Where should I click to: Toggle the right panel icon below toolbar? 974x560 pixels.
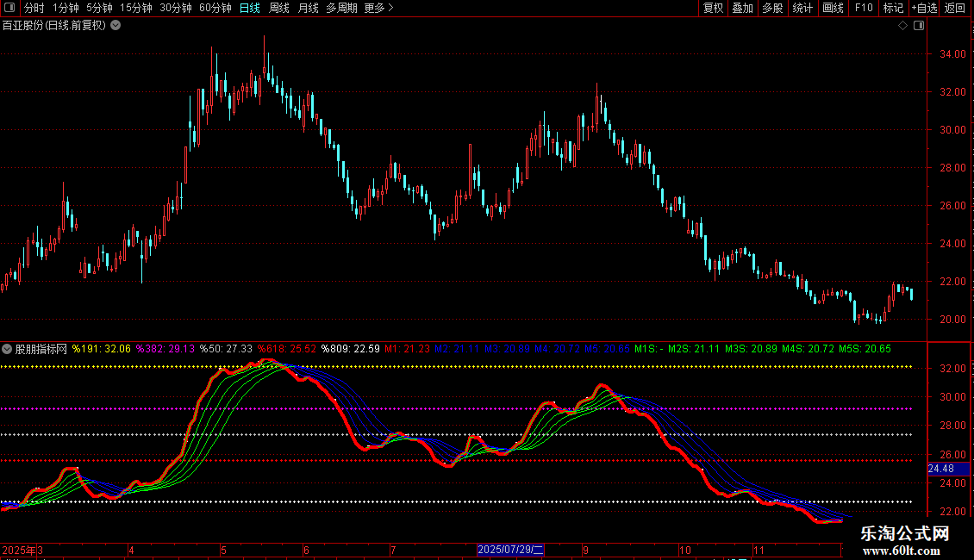919,25
